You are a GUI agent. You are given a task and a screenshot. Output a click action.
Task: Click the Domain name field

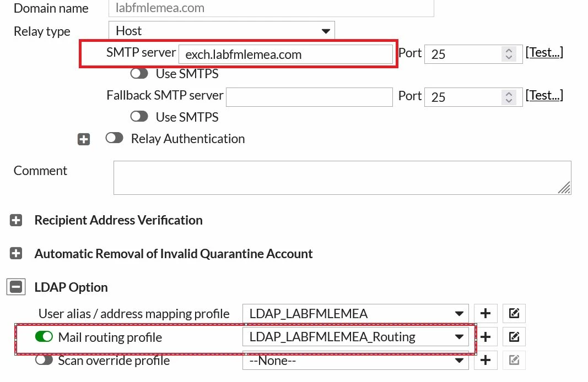click(271, 8)
